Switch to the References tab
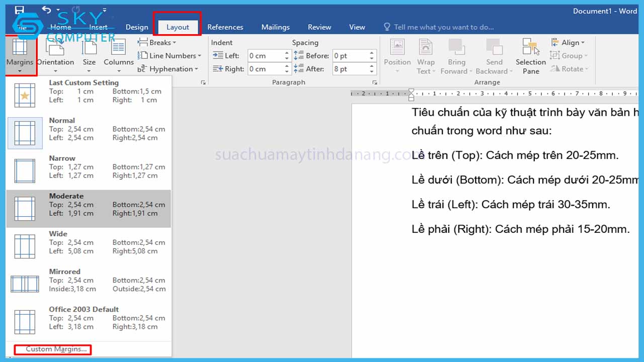The height and width of the screenshot is (362, 644). pyautogui.click(x=225, y=27)
